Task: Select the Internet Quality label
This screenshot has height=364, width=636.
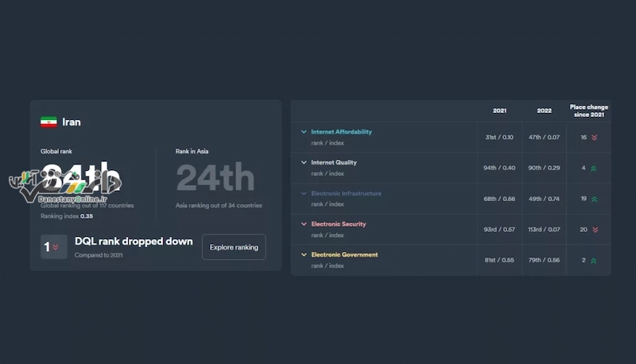Action: click(334, 162)
